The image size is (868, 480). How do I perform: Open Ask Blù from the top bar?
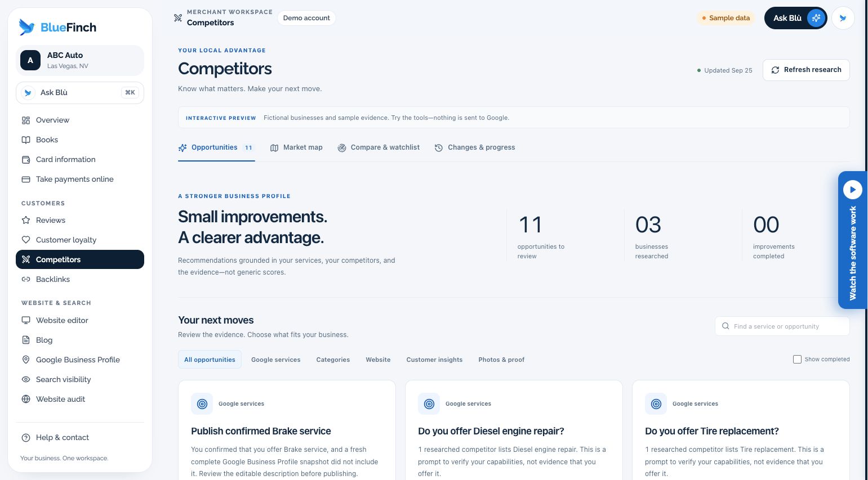tap(795, 18)
